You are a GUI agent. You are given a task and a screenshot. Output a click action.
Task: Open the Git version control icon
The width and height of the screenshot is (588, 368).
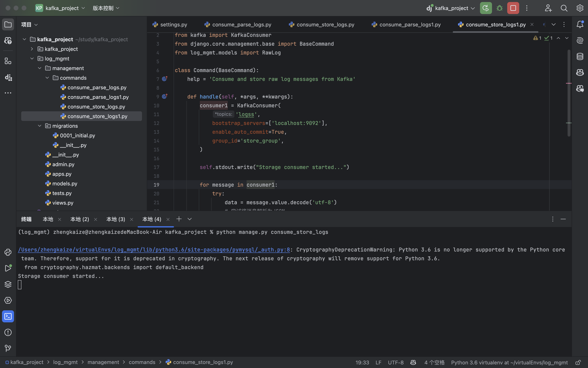click(8, 348)
